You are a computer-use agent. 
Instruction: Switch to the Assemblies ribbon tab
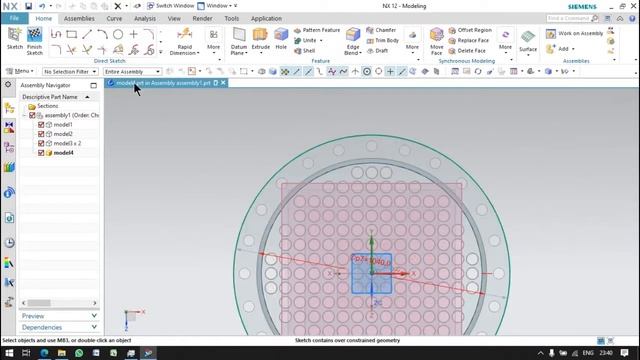tap(79, 18)
